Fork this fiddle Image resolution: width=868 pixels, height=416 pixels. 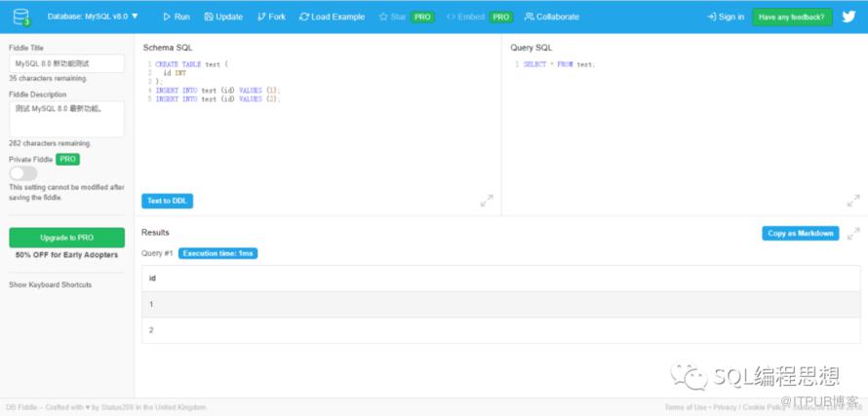pos(271,17)
